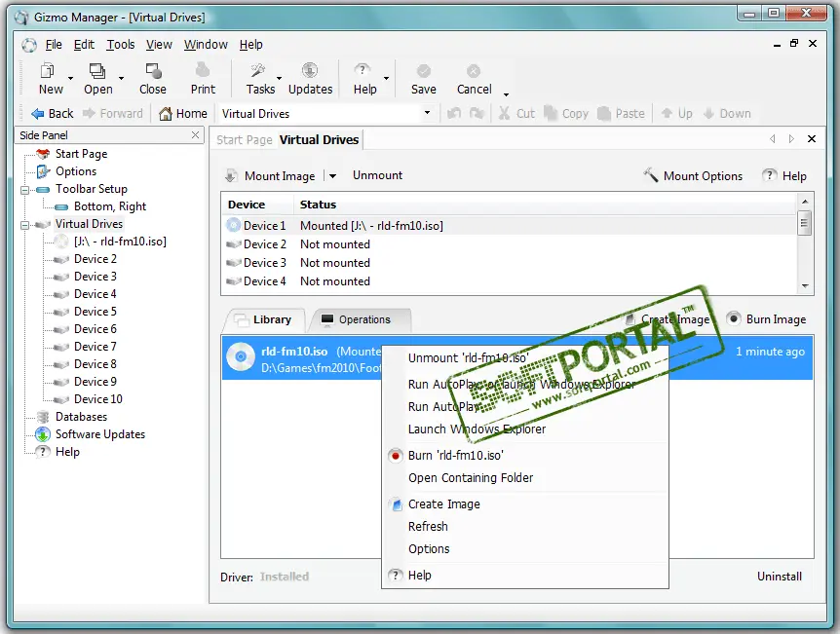Open the Mount Image dropdown arrow
Image resolution: width=840 pixels, height=634 pixels.
[332, 176]
